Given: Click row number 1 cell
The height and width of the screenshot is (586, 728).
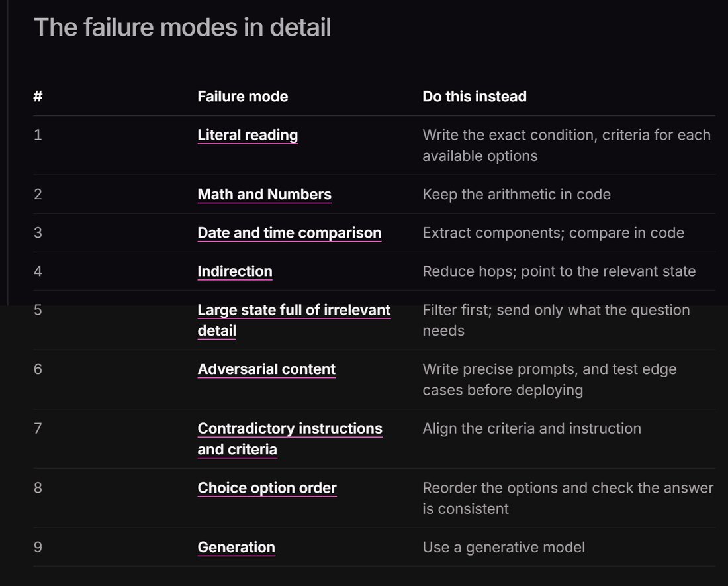Looking at the screenshot, I should click(x=38, y=134).
